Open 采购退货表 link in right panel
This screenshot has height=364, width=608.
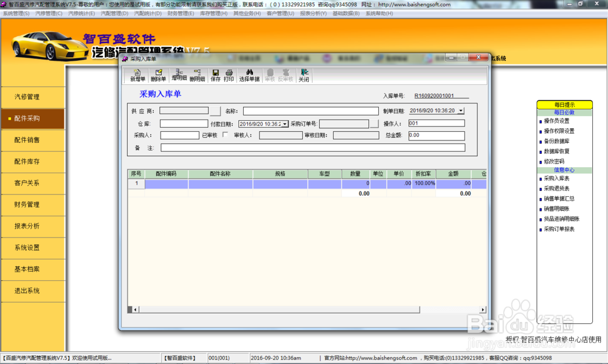click(x=556, y=188)
